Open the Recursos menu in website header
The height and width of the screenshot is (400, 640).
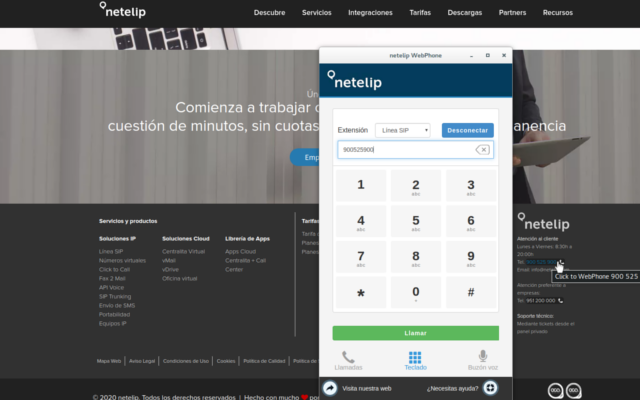[558, 13]
